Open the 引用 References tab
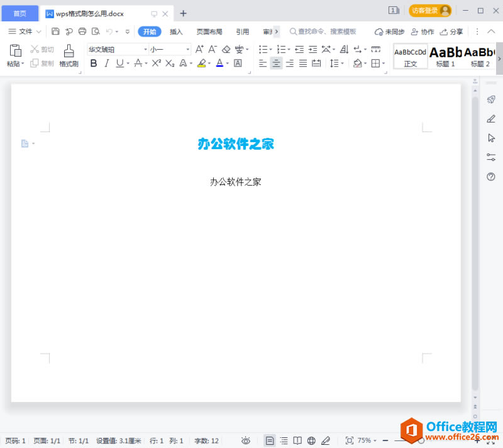This screenshot has width=503, height=448. click(x=243, y=31)
